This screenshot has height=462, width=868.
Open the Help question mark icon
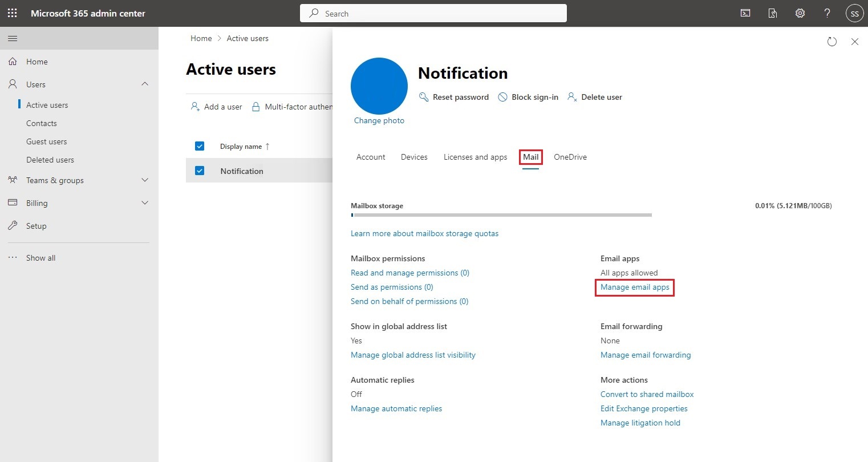pos(827,13)
